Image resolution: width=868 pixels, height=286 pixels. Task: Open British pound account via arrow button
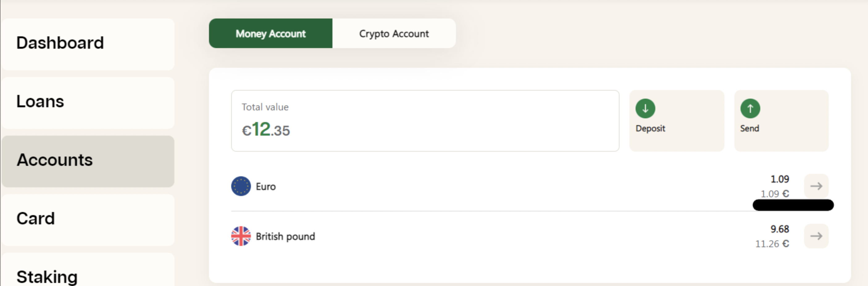(816, 236)
